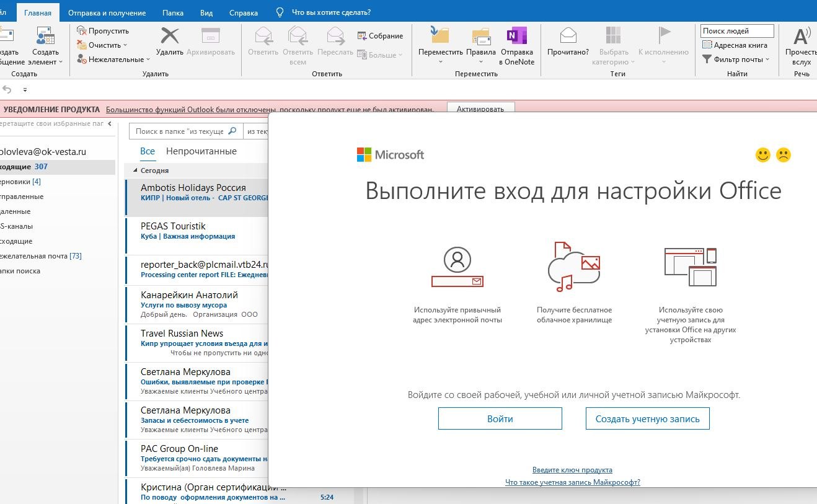Viewport: 817px width, 504px height.
Task: Open the More reply options dropdown
Action: [x=380, y=55]
